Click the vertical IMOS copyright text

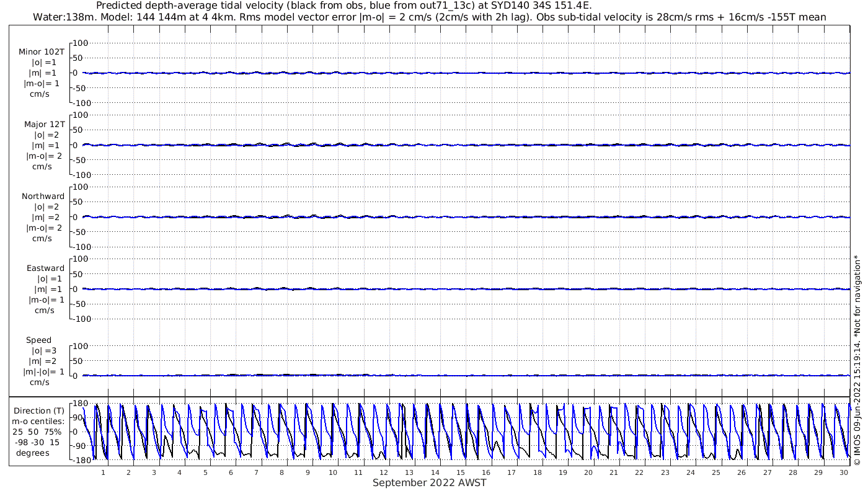tap(857, 360)
